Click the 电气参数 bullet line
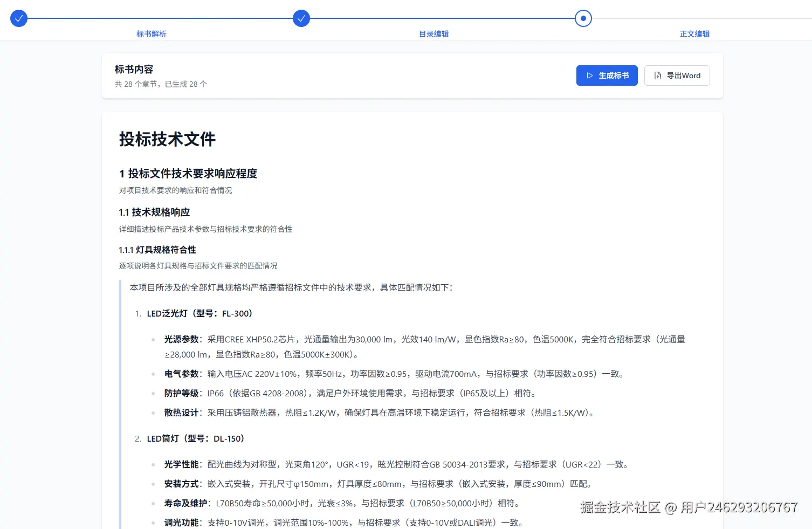The height and width of the screenshot is (529, 812). pos(394,374)
